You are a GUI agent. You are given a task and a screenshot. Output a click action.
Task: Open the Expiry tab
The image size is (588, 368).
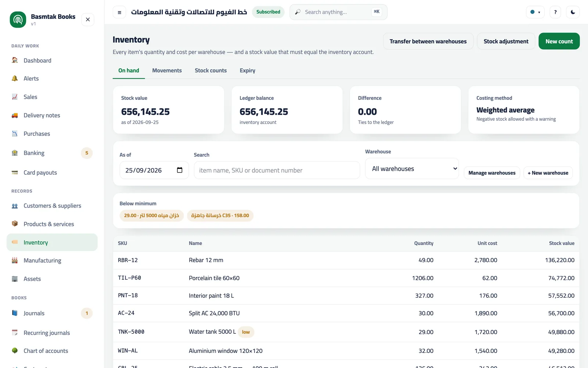point(247,70)
